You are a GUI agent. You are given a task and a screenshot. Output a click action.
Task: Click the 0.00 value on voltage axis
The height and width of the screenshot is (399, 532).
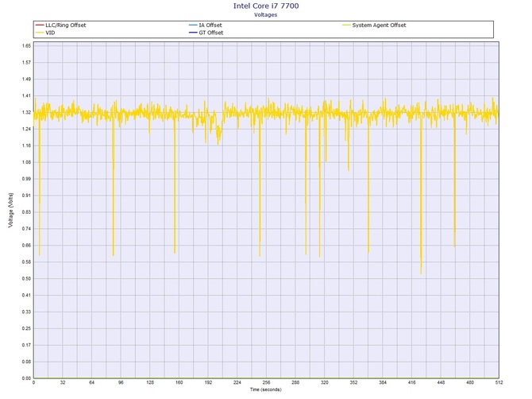26,378
